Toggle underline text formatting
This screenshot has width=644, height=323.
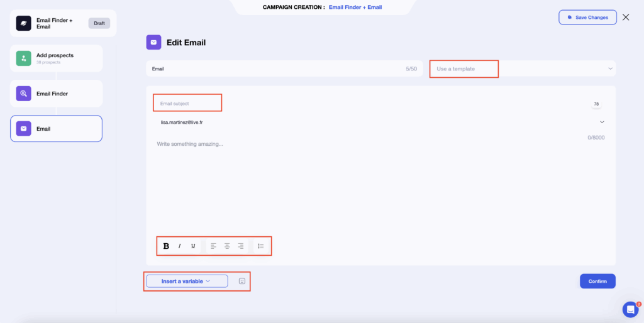(193, 246)
